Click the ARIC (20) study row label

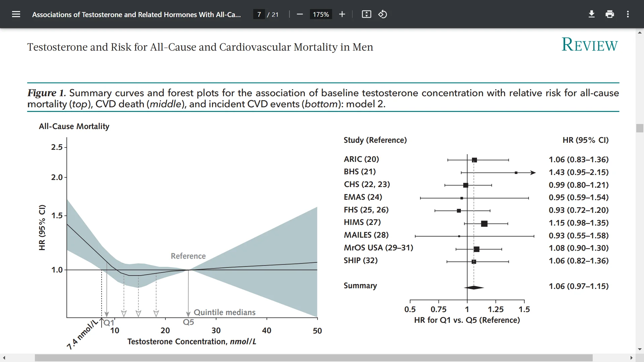(x=361, y=159)
